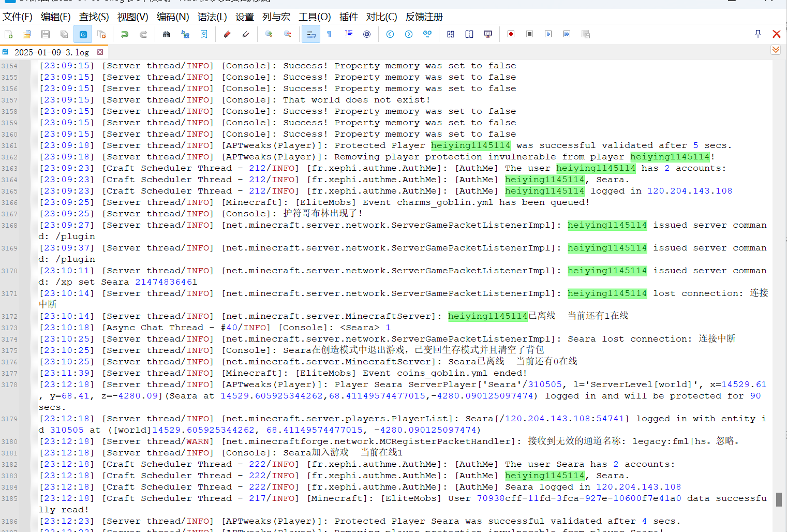787x532 pixels.
Task: Click the New file icon
Action: (9, 34)
